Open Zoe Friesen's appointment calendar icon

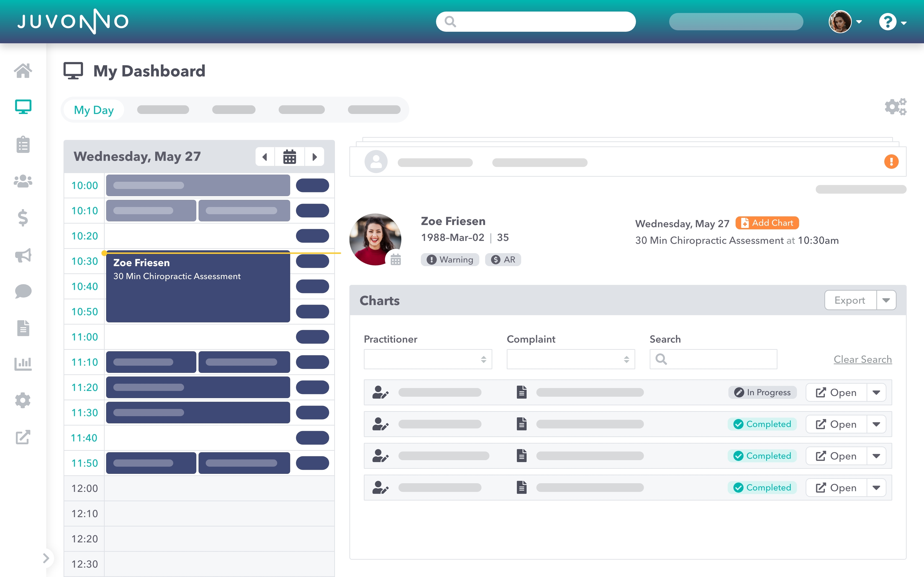click(396, 260)
